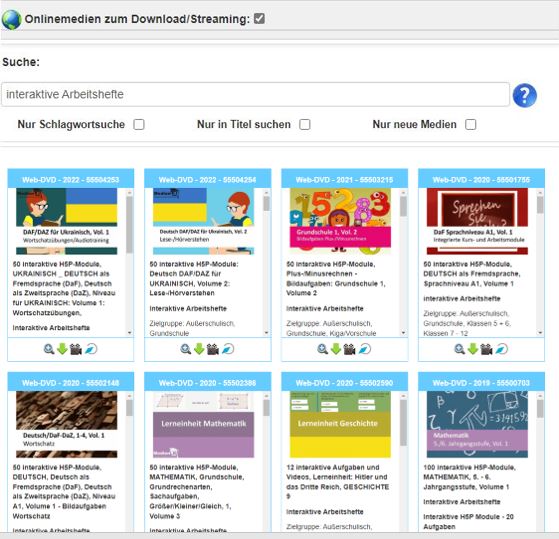Image resolution: width=559 pixels, height=539 pixels.
Task: Click 'Grundrechenarten' description in card 55502386
Action: tap(180, 487)
